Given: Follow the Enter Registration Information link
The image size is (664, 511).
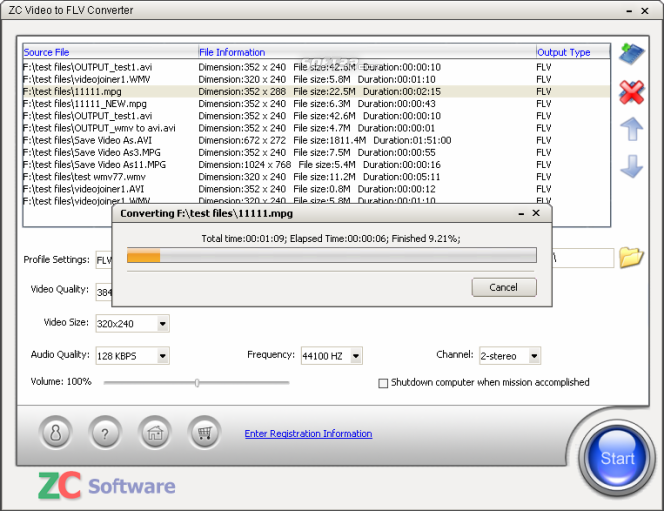Looking at the screenshot, I should coord(308,434).
